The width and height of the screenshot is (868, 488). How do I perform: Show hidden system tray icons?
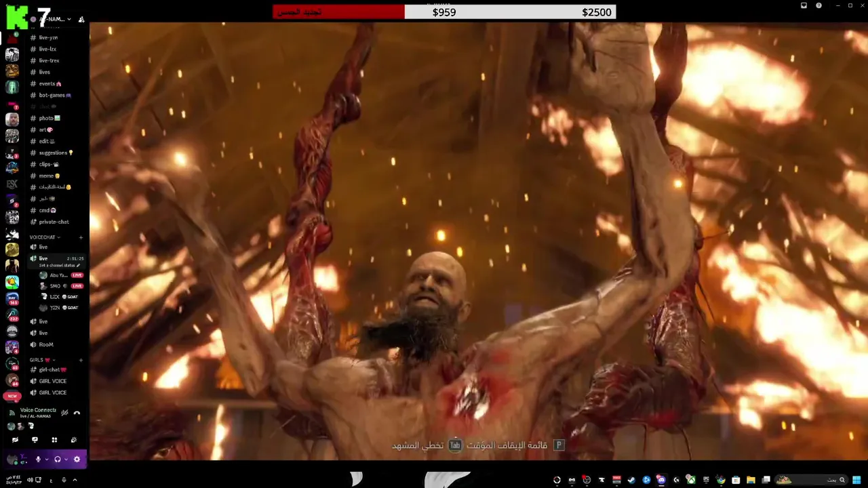(x=75, y=480)
